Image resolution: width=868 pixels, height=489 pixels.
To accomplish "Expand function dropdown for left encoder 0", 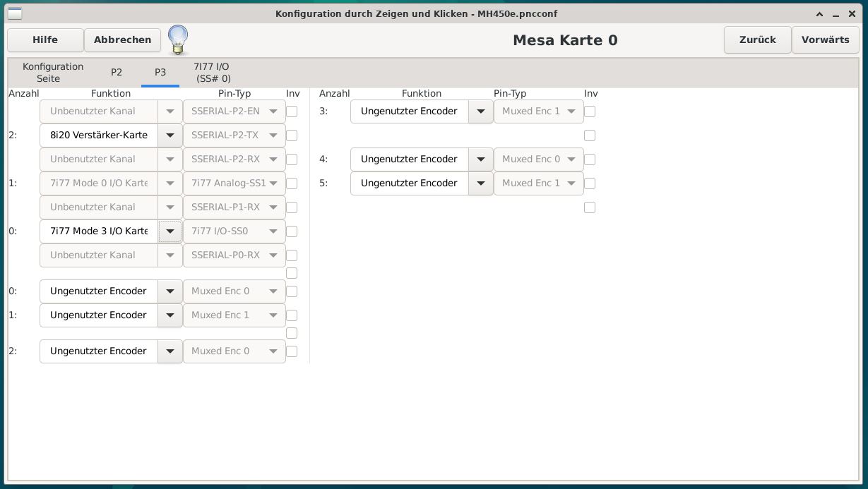I will tap(170, 291).
